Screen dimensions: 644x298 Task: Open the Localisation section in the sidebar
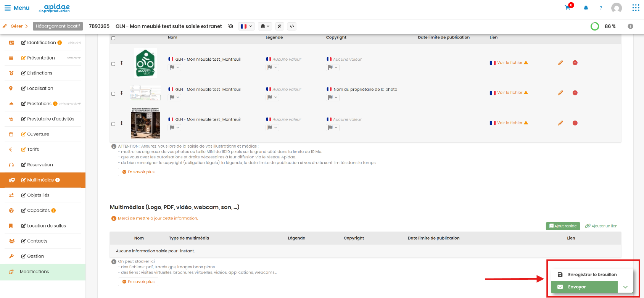point(40,88)
